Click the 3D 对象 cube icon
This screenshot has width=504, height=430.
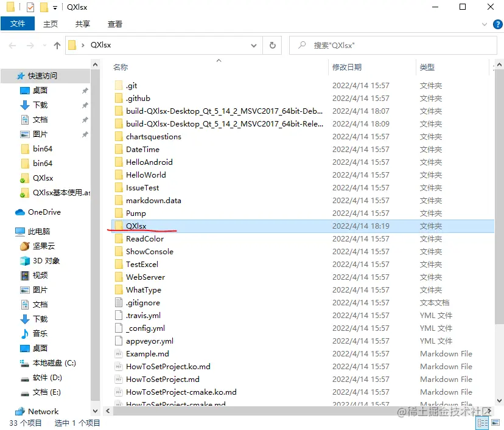(x=25, y=261)
